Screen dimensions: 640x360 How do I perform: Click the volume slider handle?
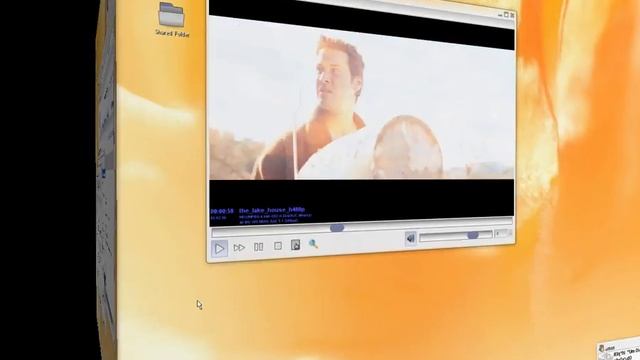pos(473,235)
